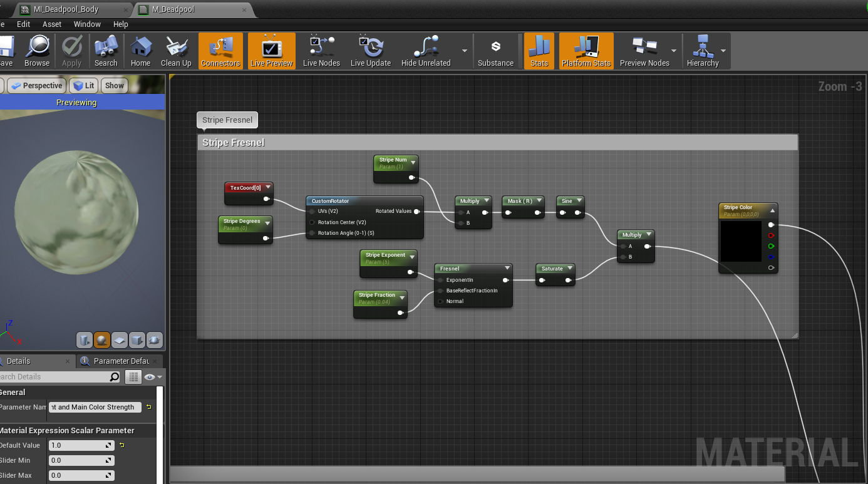Screen dimensions: 868x484
Task: Open the Hide Unrelated options dropdown arrow
Action: pyautogui.click(x=465, y=51)
